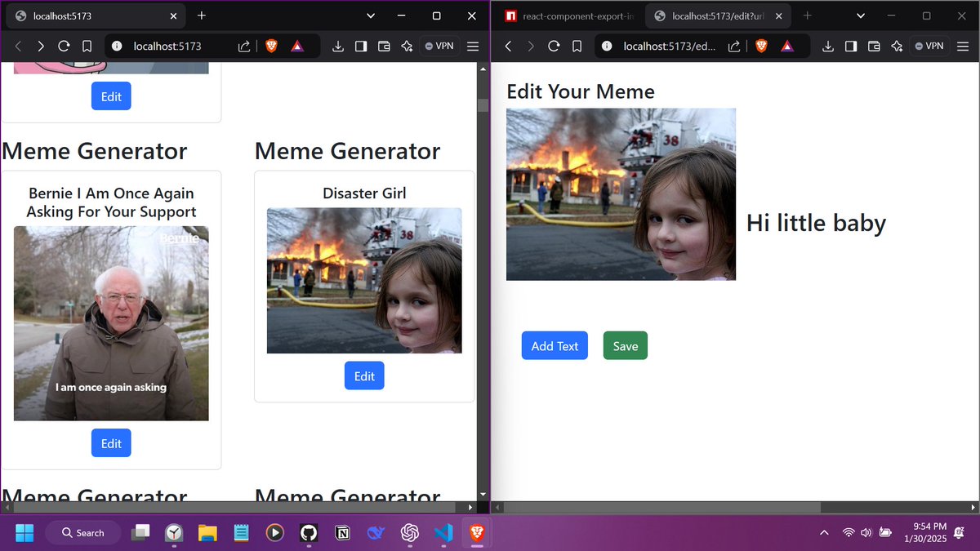Share the localhost:5173 page from left window

click(x=244, y=47)
